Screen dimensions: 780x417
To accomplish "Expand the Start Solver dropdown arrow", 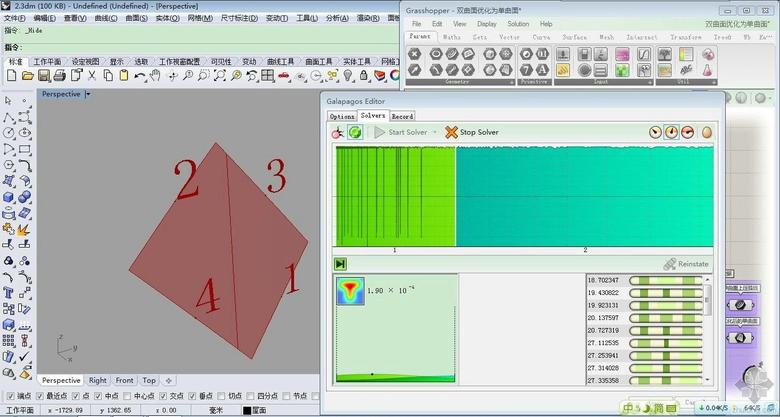I will [x=434, y=132].
